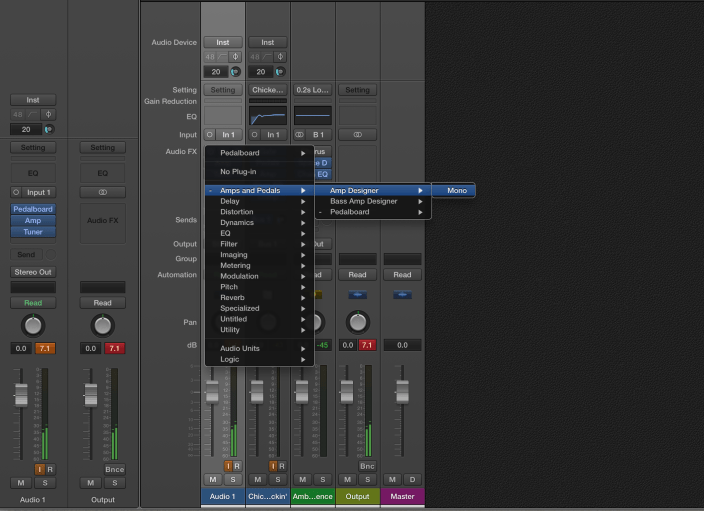Click the Pedalboard plug-in slot in the inspector

click(33, 209)
